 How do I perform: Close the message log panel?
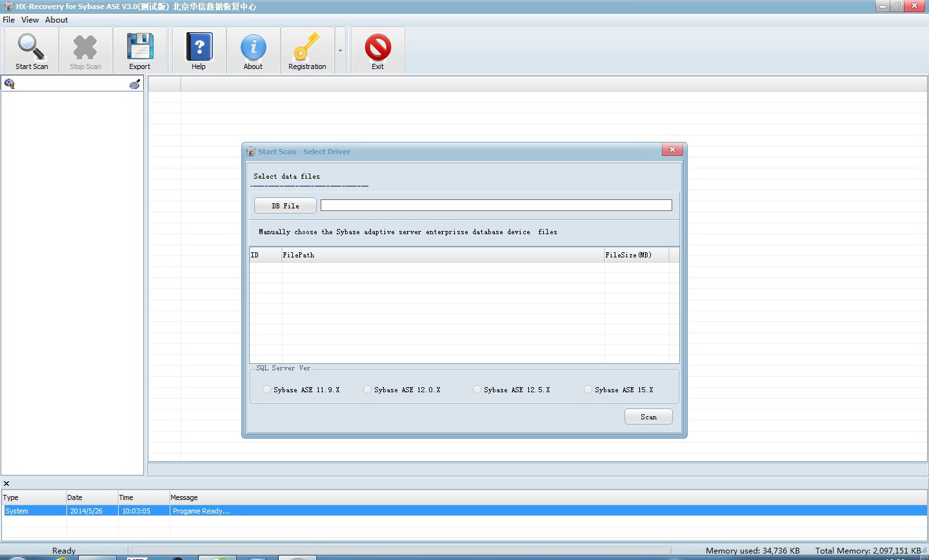(6, 483)
